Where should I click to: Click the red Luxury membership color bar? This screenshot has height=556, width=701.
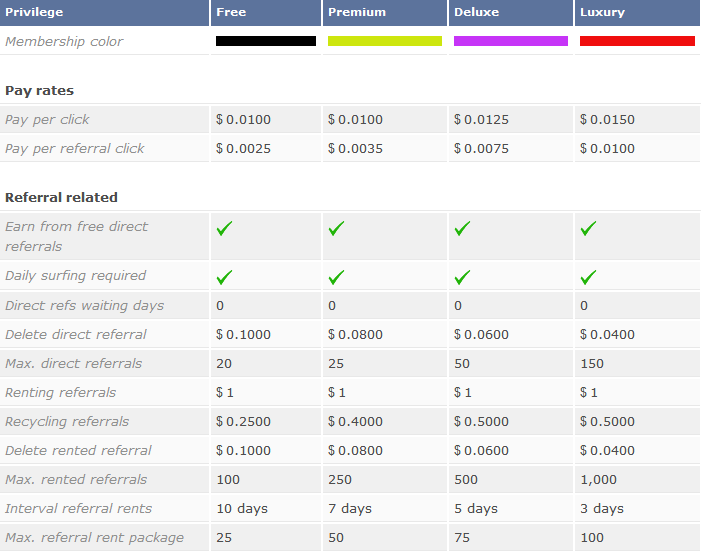tap(637, 41)
